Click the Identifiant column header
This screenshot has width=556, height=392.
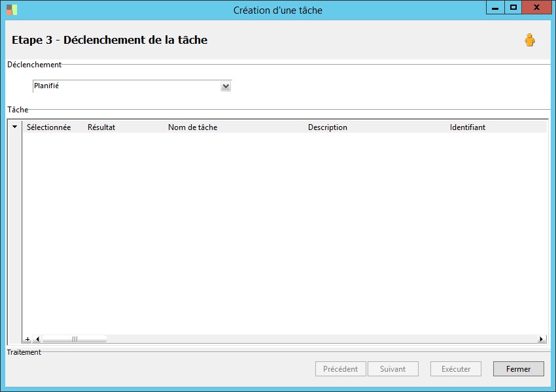point(467,127)
